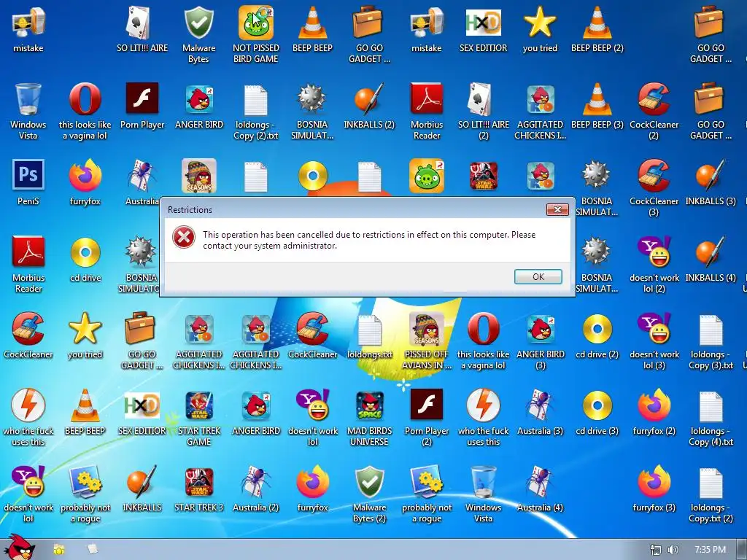
Task: Select the cd drive (2) disc icon
Action: tap(597, 329)
